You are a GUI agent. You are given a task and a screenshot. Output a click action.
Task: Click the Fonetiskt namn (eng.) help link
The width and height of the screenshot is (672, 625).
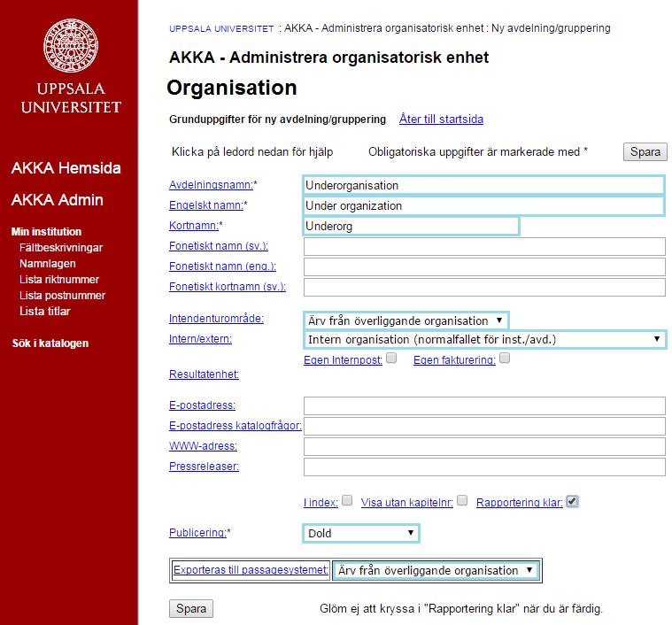coord(222,266)
